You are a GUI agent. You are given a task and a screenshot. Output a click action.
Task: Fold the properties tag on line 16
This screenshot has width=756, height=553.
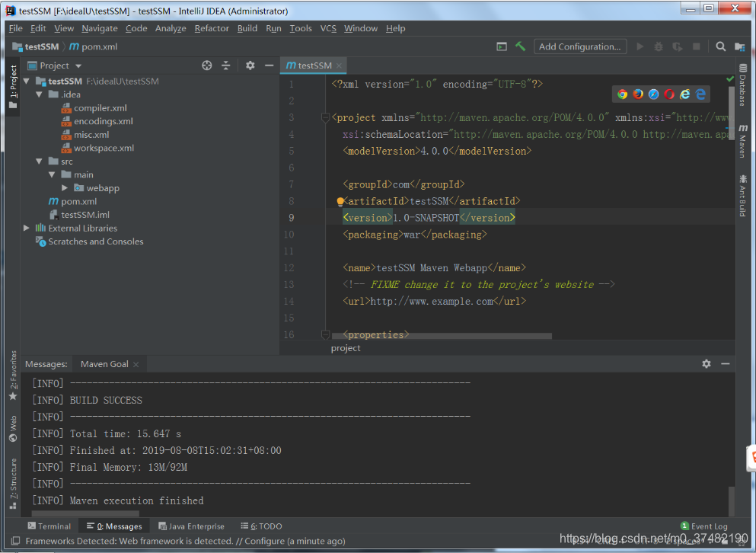tap(325, 334)
